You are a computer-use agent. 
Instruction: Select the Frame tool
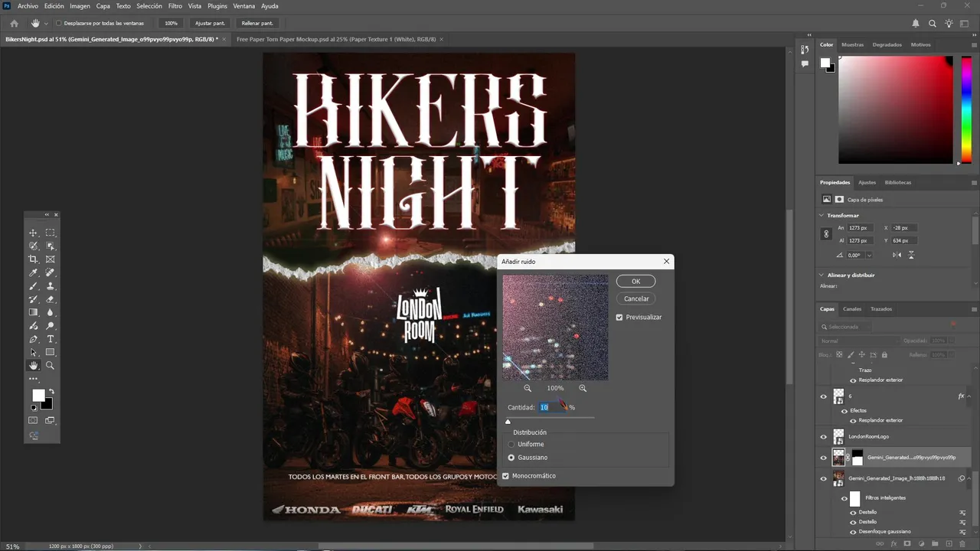50,259
